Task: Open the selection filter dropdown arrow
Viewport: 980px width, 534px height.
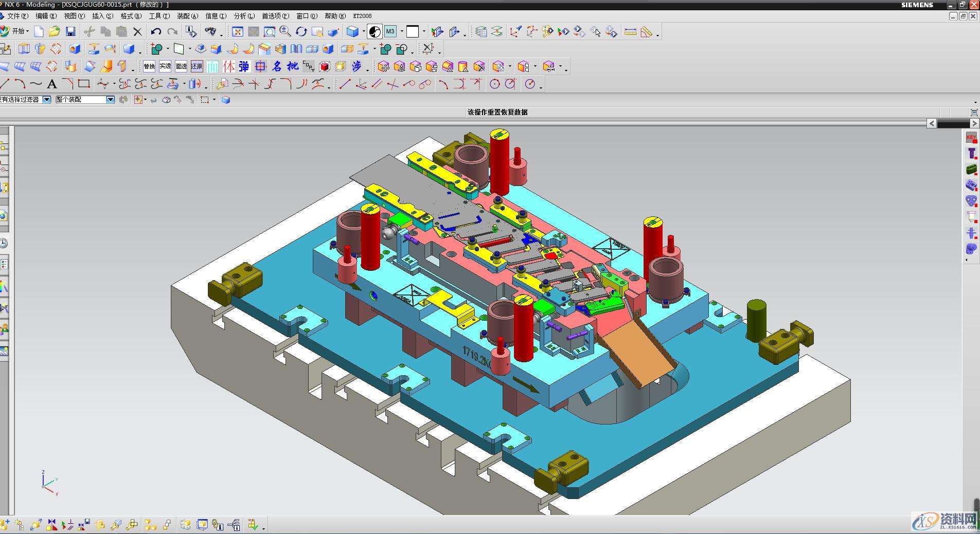Action: [x=47, y=100]
